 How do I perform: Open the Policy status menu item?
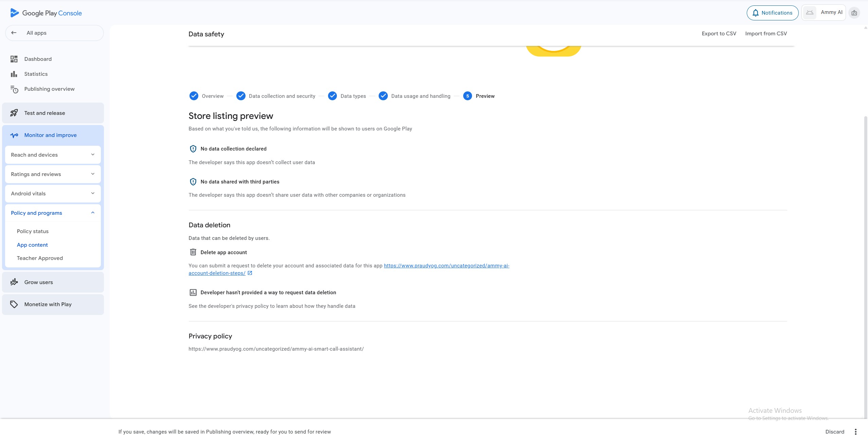tap(33, 231)
